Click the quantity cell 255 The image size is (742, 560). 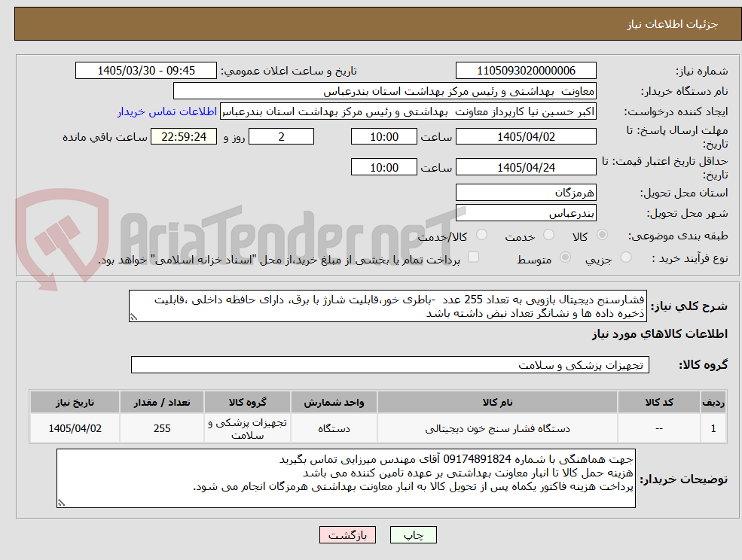162,428
